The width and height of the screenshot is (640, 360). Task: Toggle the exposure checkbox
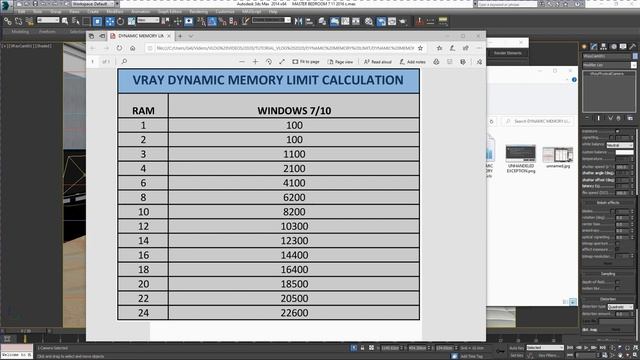tap(617, 131)
